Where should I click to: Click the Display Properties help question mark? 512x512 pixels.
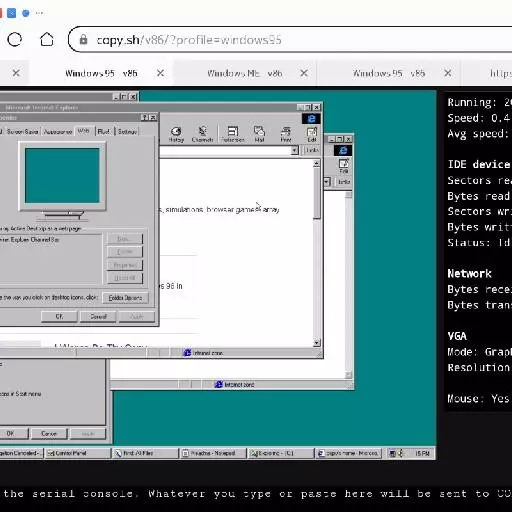coord(145,117)
